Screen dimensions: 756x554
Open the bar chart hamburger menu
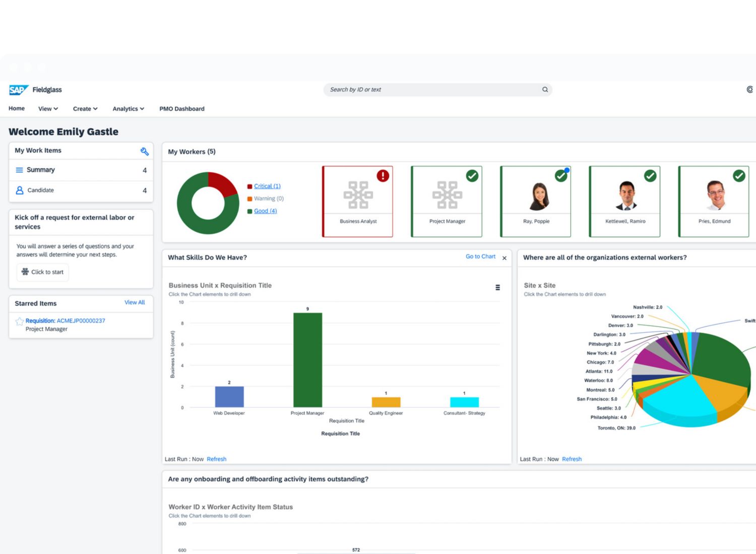click(x=497, y=288)
